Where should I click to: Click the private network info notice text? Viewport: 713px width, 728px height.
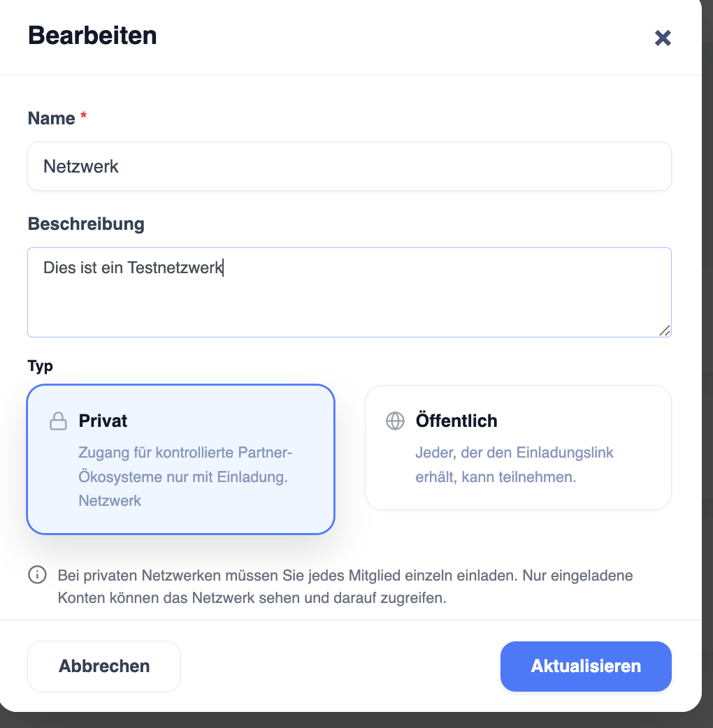[345, 586]
